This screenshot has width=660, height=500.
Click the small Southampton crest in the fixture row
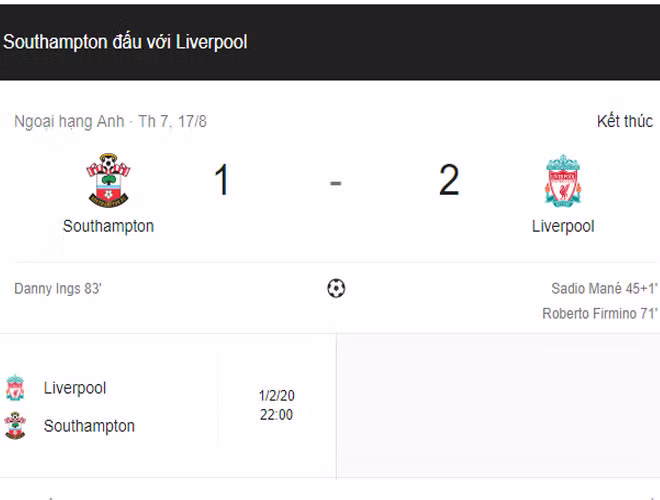click(x=15, y=426)
